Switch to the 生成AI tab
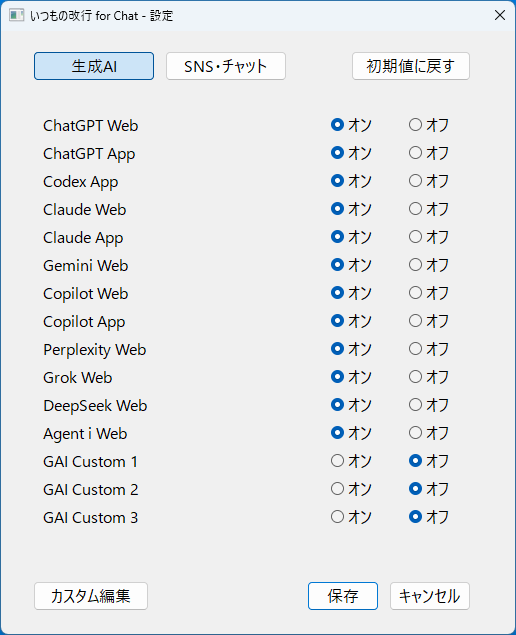Viewport: 516px width, 635px height. tap(94, 66)
